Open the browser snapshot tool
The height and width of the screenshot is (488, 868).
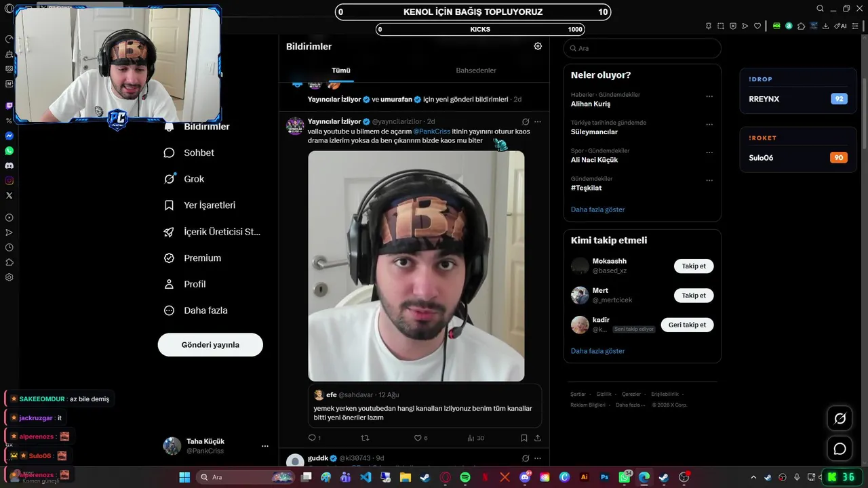coord(721,26)
